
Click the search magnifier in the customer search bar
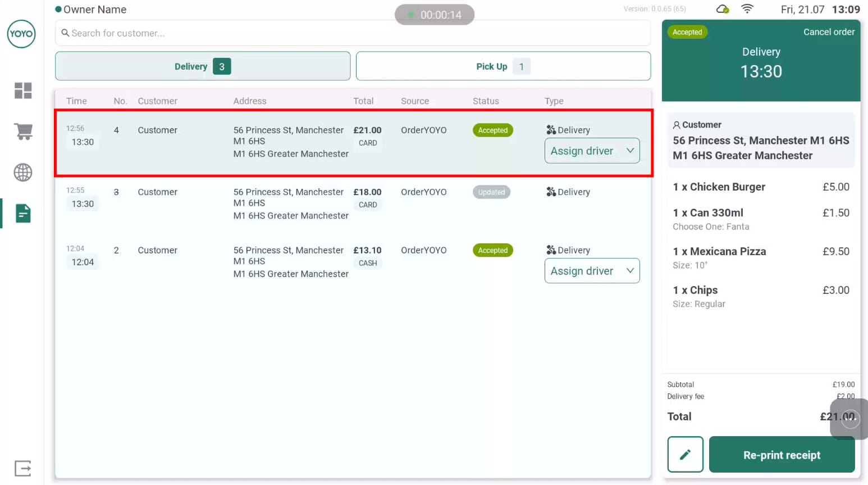point(65,33)
